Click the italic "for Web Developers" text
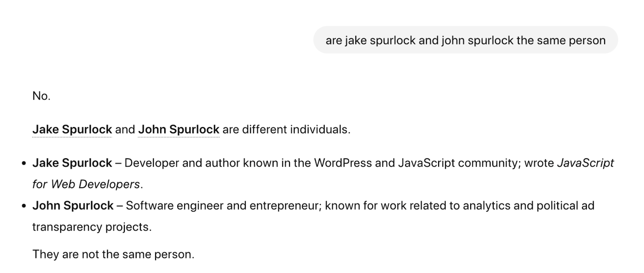This screenshot has width=644, height=273. coord(86,184)
